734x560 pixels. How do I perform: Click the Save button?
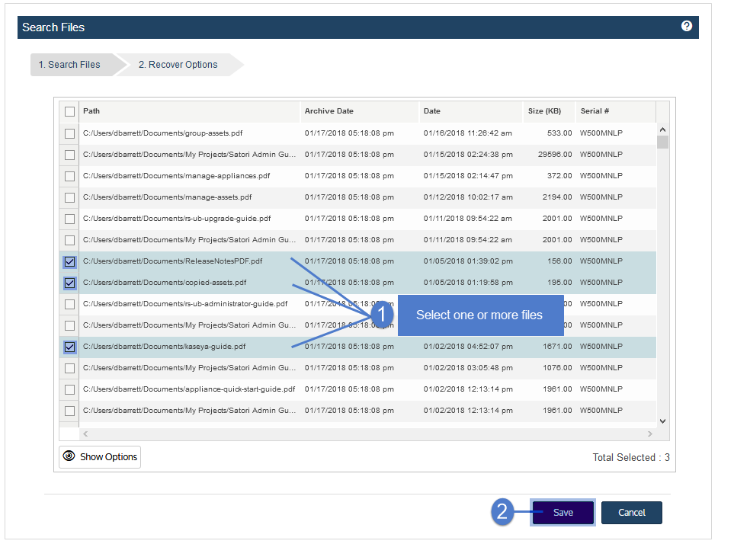[563, 512]
